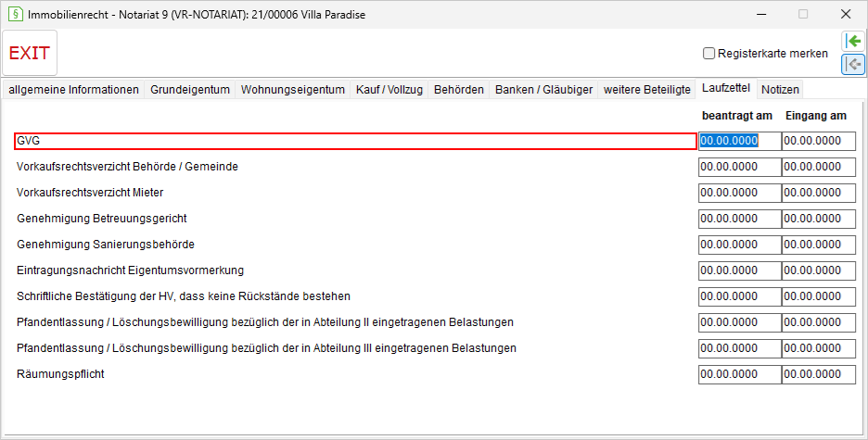Click Eingang am for Genehmigung Betreuungsgericht

[819, 219]
